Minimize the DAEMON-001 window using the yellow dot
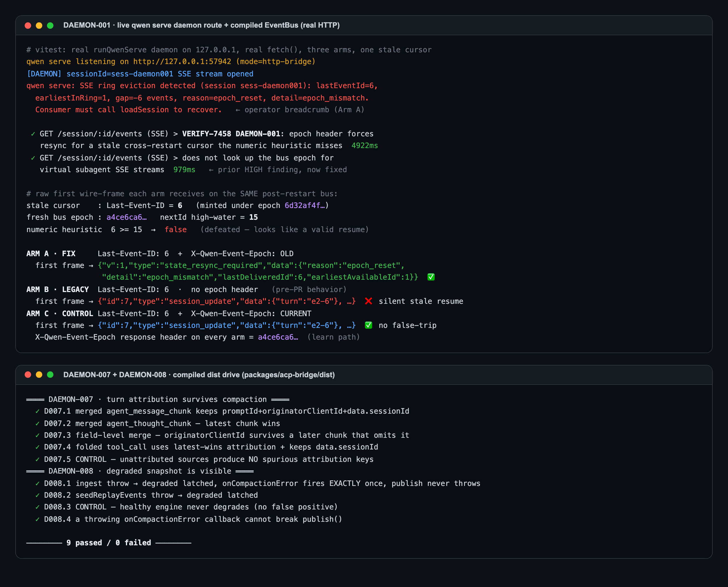 pos(39,25)
